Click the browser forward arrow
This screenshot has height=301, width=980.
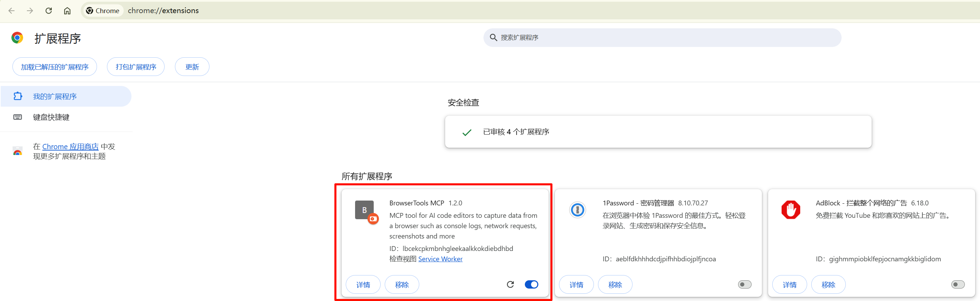(x=30, y=11)
